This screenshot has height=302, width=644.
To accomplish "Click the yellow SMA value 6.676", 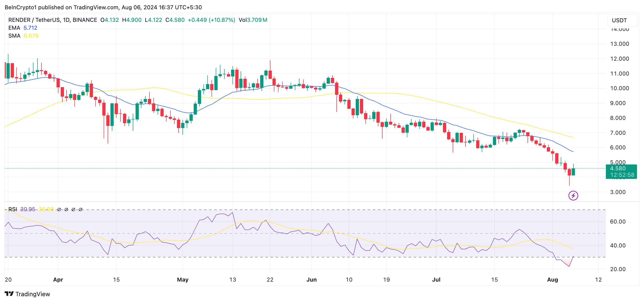I will (31, 36).
